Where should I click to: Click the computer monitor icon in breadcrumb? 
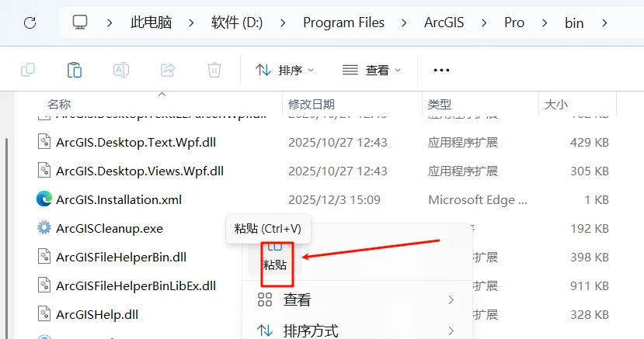point(80,22)
